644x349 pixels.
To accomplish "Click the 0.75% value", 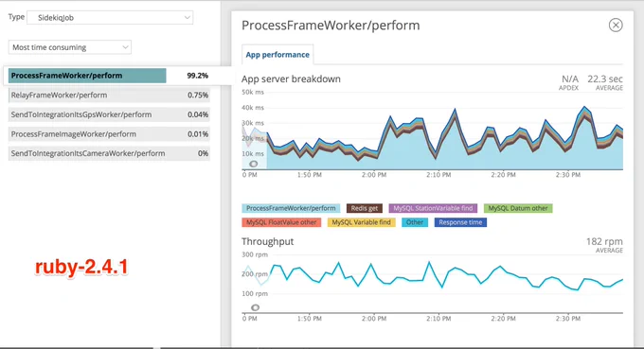I will [x=198, y=96].
